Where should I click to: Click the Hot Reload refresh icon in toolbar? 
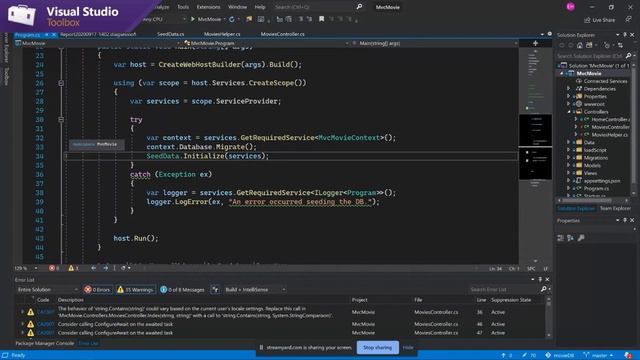(232, 19)
